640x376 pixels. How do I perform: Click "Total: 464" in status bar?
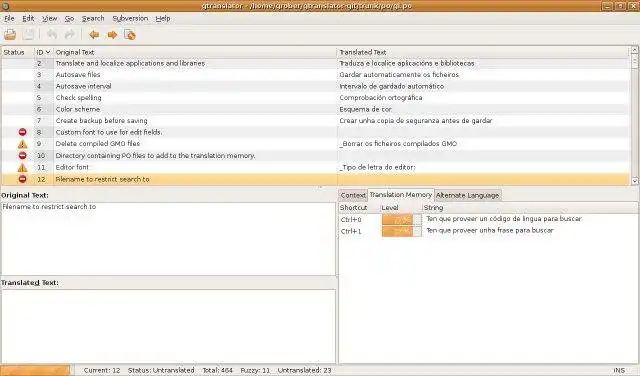(x=218, y=370)
